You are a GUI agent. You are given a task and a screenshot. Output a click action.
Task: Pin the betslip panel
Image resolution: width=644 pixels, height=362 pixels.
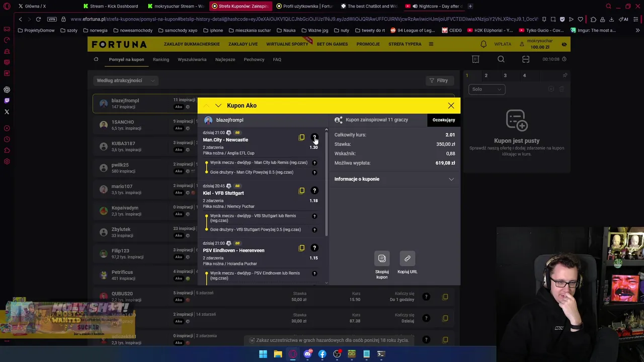[565, 75]
